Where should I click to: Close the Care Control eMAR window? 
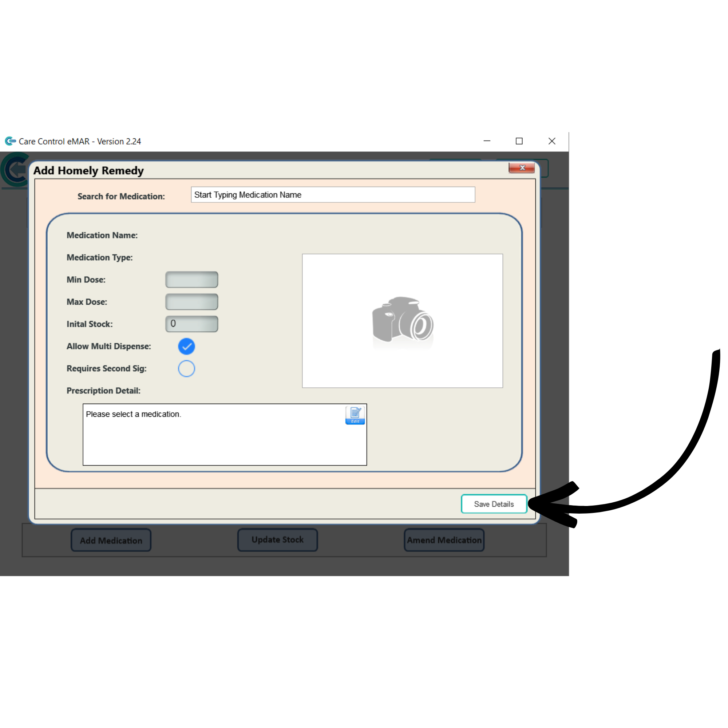(x=552, y=141)
